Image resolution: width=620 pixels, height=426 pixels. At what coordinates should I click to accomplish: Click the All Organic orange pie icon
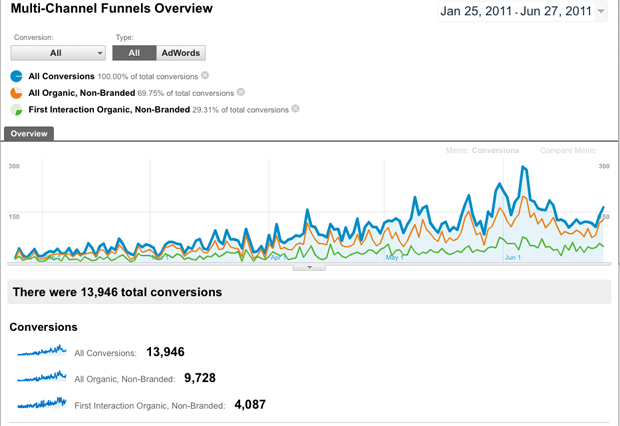pyautogui.click(x=17, y=93)
